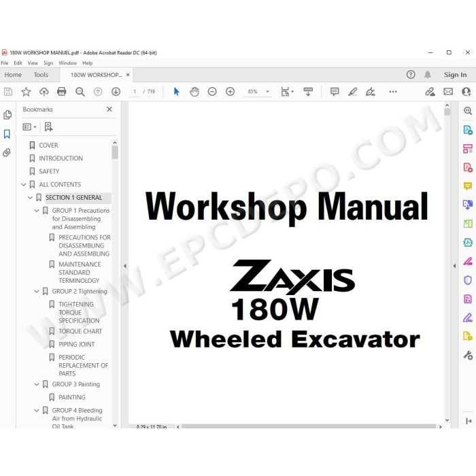Open the Sign menu

pos(48,63)
